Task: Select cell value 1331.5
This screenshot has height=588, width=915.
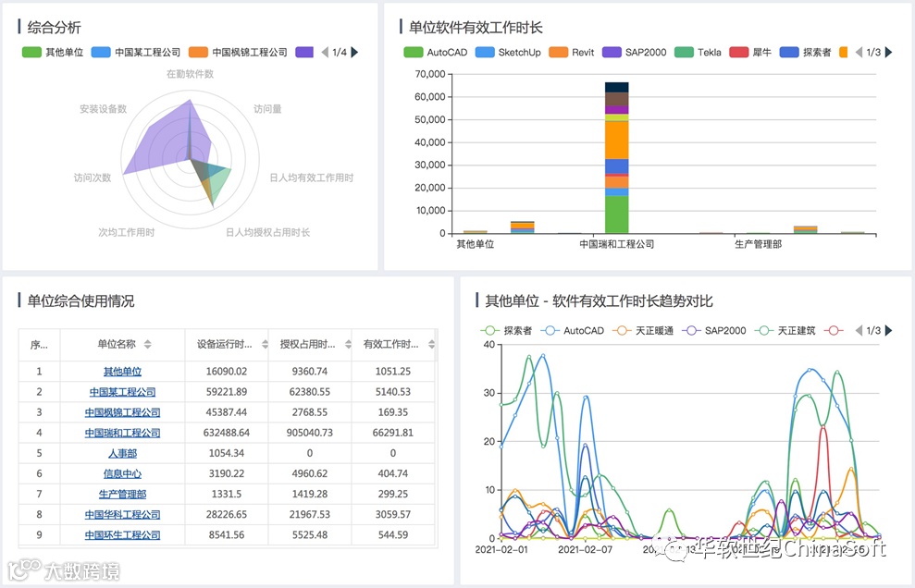Action: [x=227, y=494]
